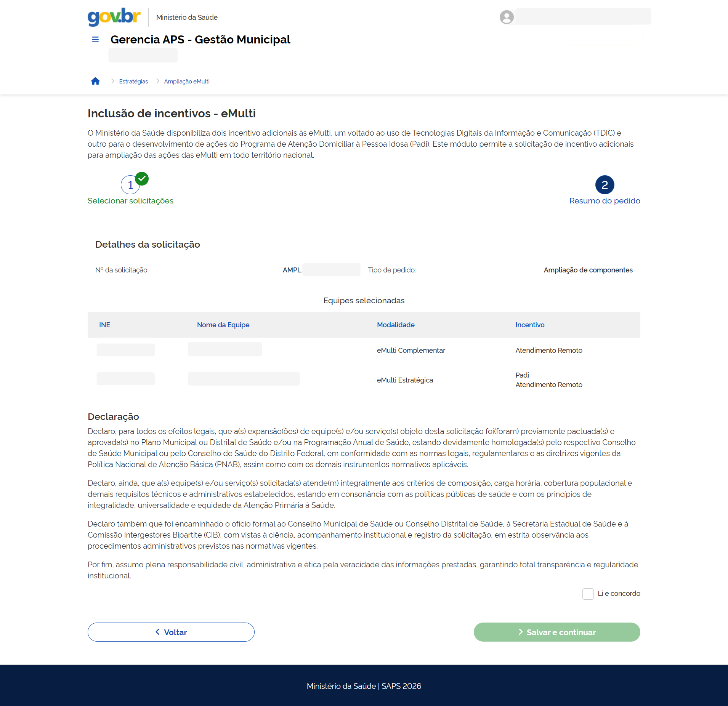This screenshot has width=728, height=706.
Task: Open Ampliação eMulti breadcrumb link
Action: [x=187, y=82]
